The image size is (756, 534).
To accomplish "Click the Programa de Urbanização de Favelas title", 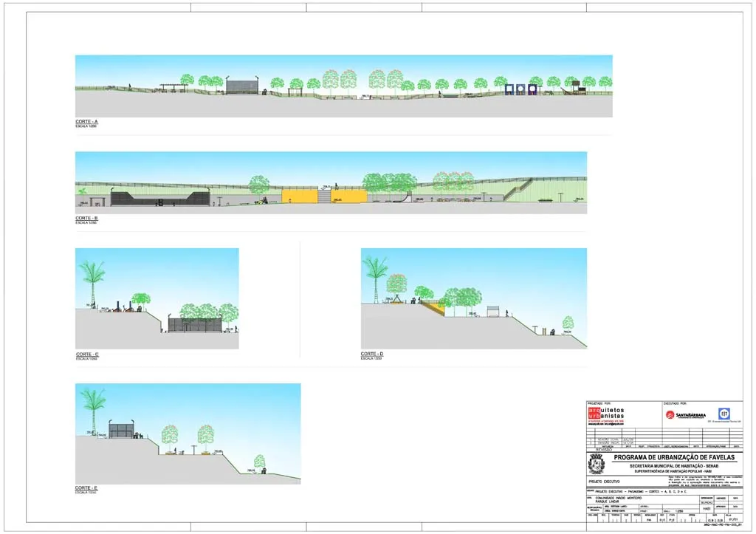I will click(674, 458).
